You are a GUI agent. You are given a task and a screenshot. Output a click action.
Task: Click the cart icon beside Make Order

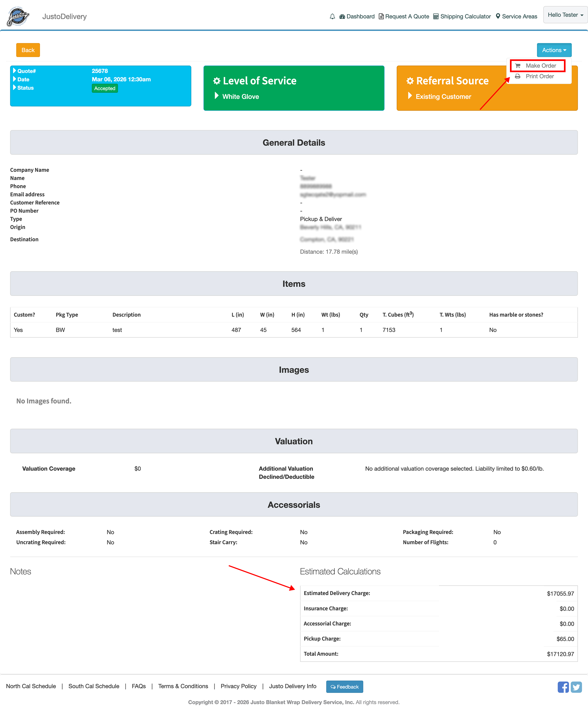tap(517, 65)
